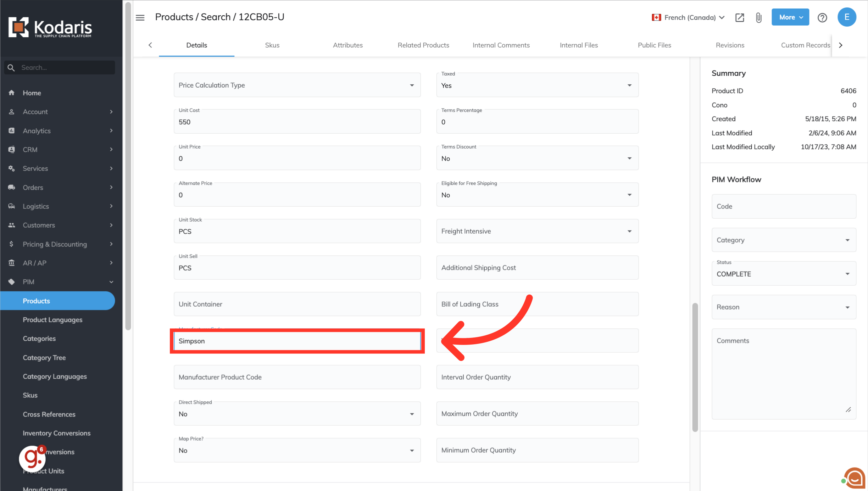Click the hamburger menu icon
Image resolution: width=868 pixels, height=491 pixels.
(x=140, y=17)
